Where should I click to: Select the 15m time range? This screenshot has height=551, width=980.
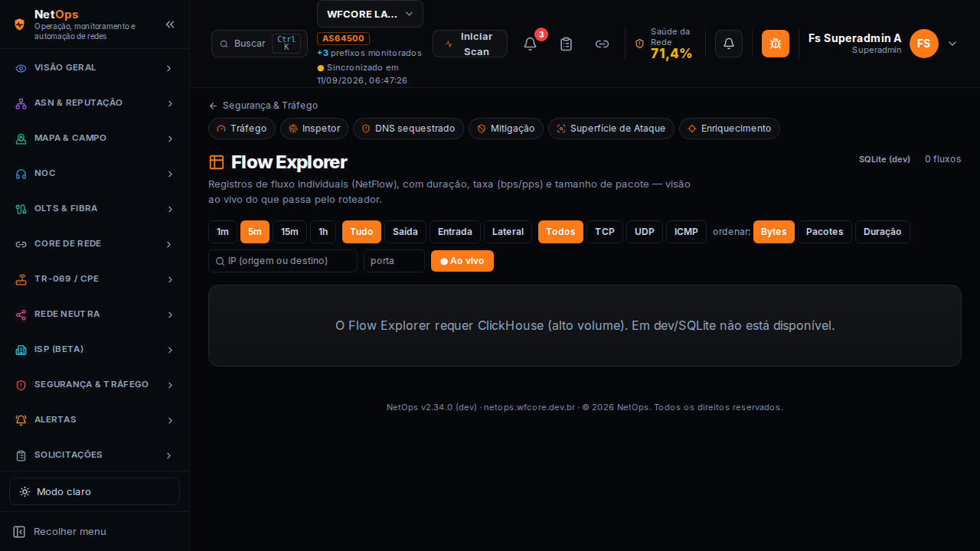pos(290,232)
